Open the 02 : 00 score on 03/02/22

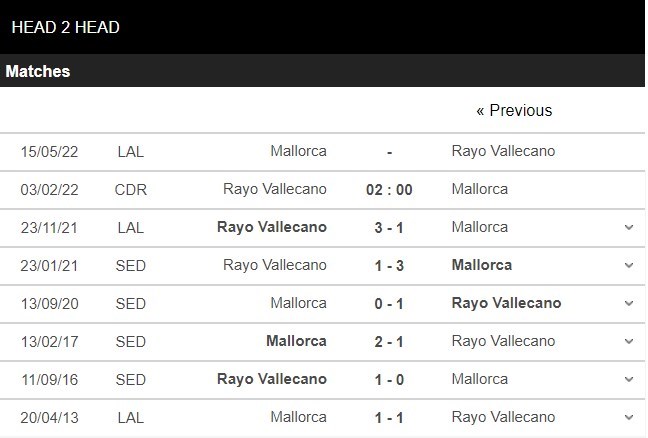[x=389, y=190]
